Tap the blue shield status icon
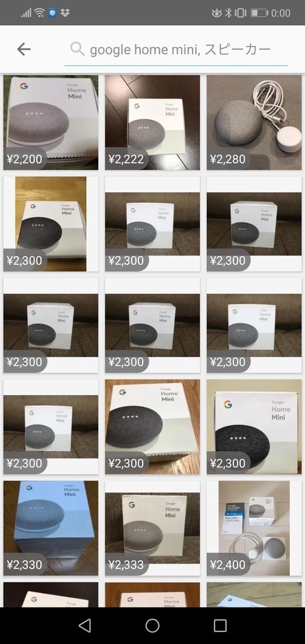Image resolution: width=305 pixels, height=644 pixels. coord(52,13)
